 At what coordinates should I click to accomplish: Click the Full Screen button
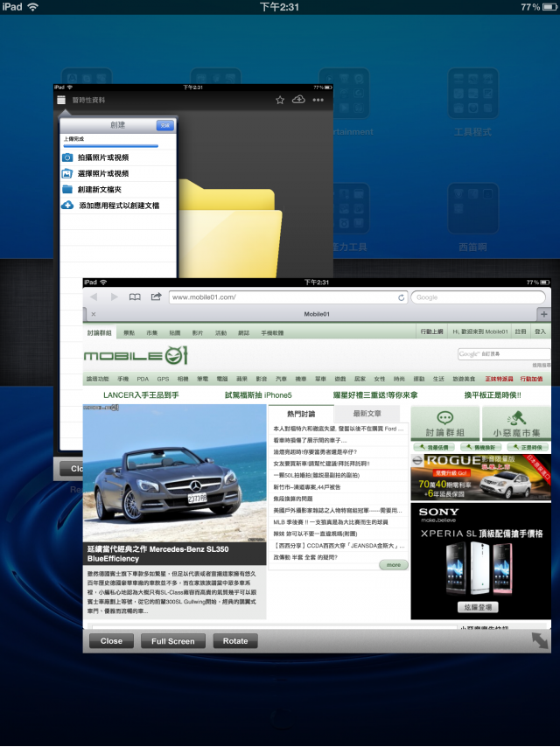tap(173, 641)
